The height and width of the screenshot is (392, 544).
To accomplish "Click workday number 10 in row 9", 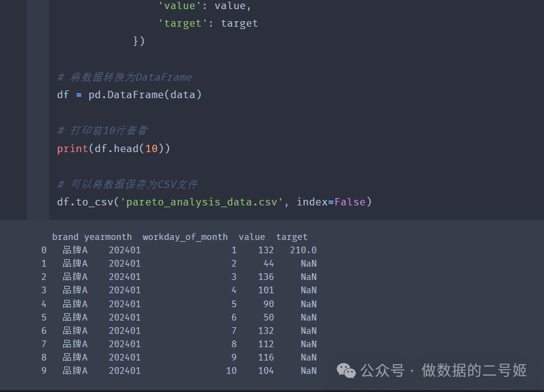I will [x=232, y=371].
